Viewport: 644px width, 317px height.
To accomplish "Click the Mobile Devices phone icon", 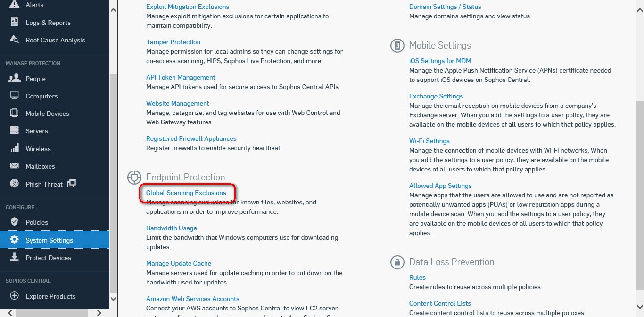I will pyautogui.click(x=15, y=113).
